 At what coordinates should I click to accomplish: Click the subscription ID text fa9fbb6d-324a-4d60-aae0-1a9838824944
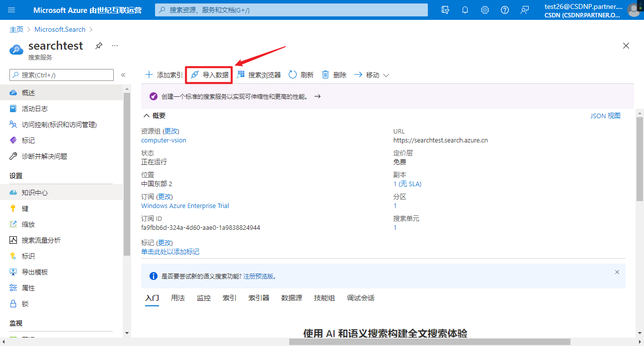pyautogui.click(x=201, y=228)
